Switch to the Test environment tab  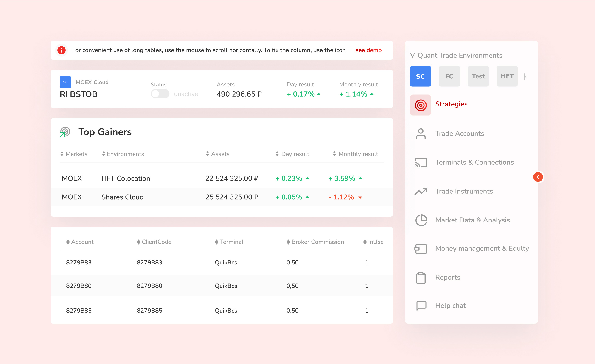pyautogui.click(x=478, y=76)
